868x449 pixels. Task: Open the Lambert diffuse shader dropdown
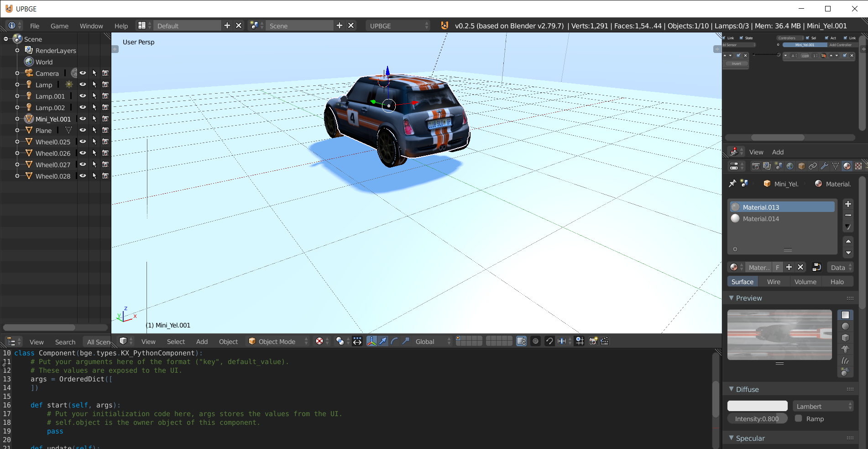[823, 406]
